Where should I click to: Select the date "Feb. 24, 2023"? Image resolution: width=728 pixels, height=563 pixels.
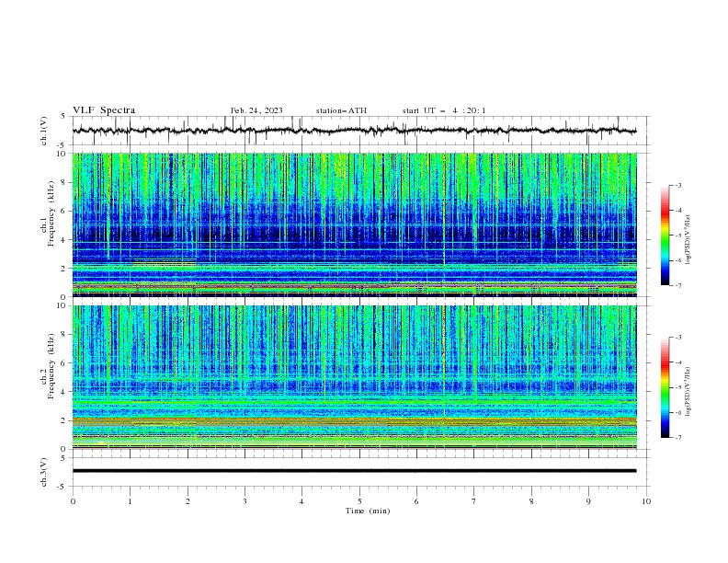pos(256,110)
